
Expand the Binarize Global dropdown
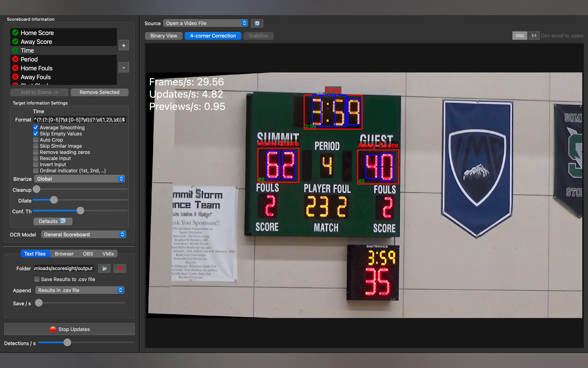[79, 179]
